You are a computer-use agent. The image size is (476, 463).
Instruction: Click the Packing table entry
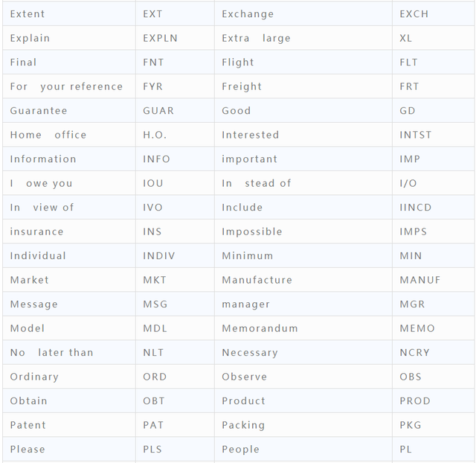point(243,425)
